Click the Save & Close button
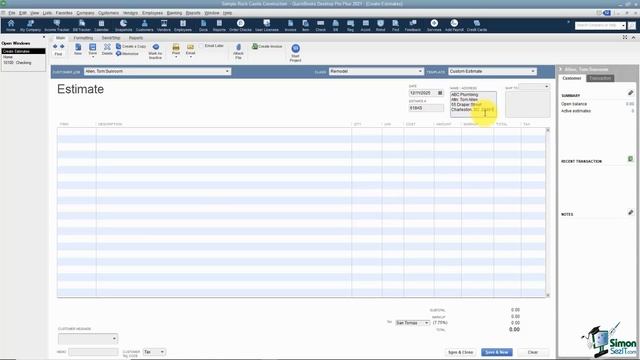The width and height of the screenshot is (640, 360). (460, 352)
